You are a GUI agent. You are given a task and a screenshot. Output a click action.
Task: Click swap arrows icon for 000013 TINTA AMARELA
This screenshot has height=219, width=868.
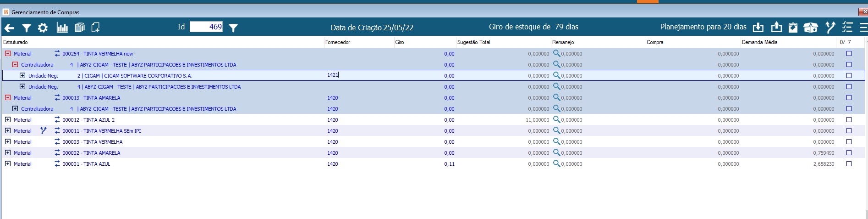57,97
